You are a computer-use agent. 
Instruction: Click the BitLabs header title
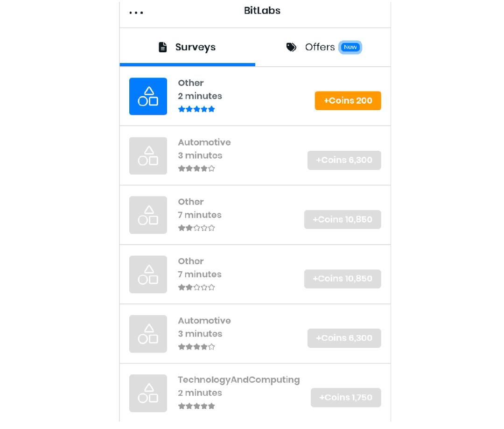[262, 11]
